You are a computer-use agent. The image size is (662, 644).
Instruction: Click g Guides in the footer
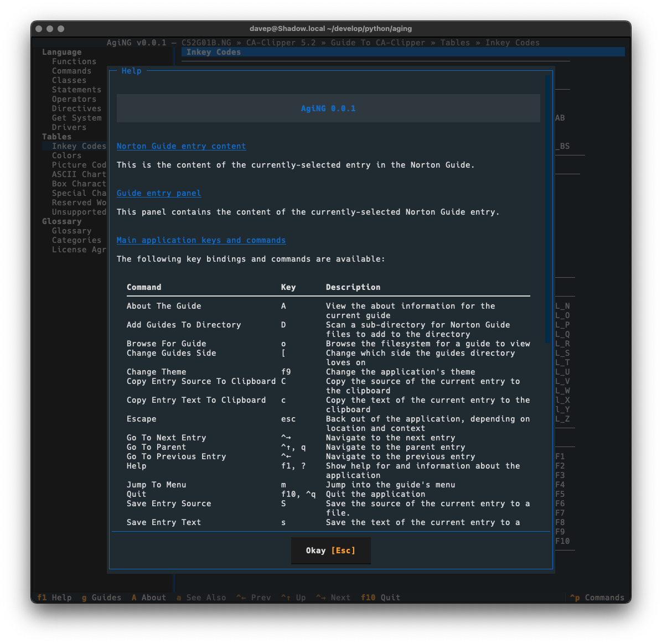click(101, 597)
